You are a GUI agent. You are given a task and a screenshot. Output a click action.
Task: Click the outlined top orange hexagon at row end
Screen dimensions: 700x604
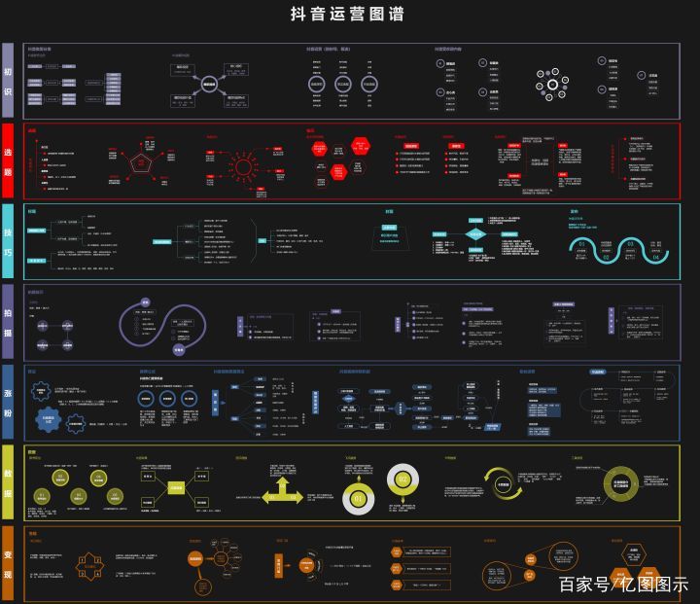pos(634,554)
